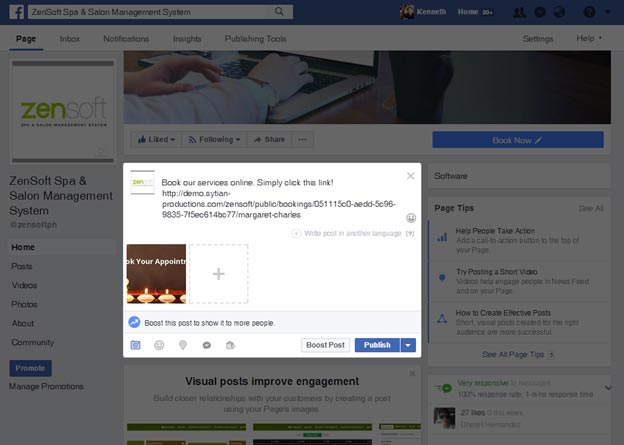
Task: Click the very responsive message badge icon
Action: tap(444, 388)
